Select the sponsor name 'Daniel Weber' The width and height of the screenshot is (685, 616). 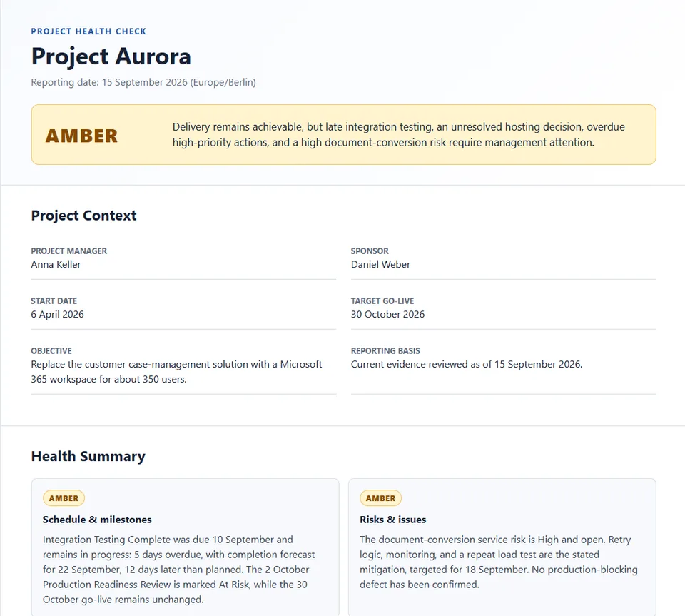pos(380,264)
